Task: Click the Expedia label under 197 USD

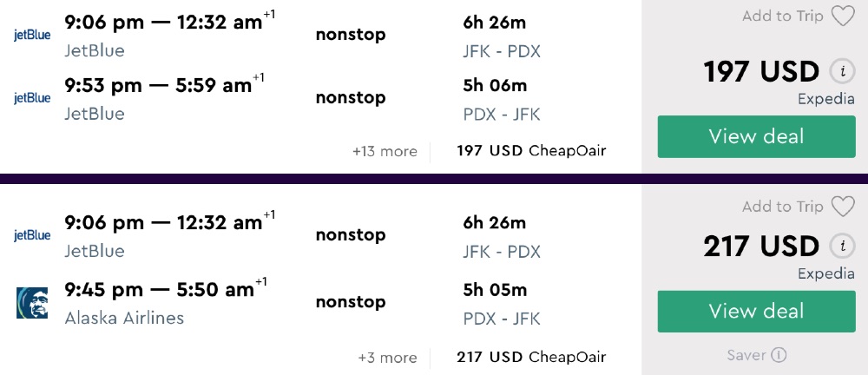Action: 826,99
